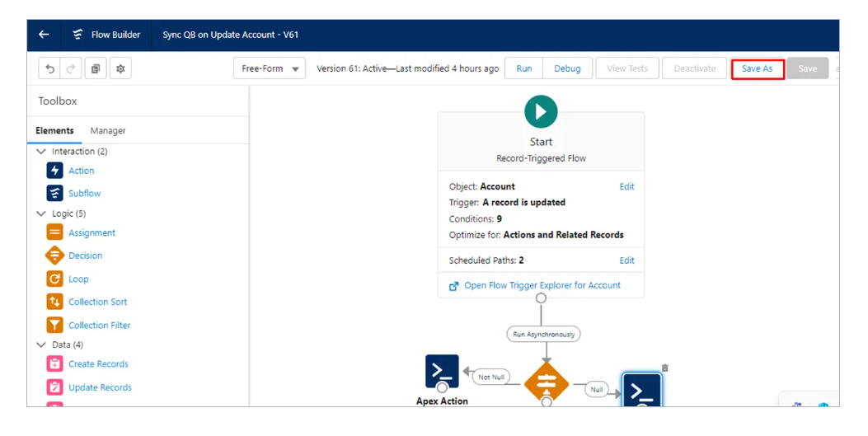This screenshot has height=436, width=868.
Task: Open Flow Trigger Explorer for Account
Action: coord(542,285)
